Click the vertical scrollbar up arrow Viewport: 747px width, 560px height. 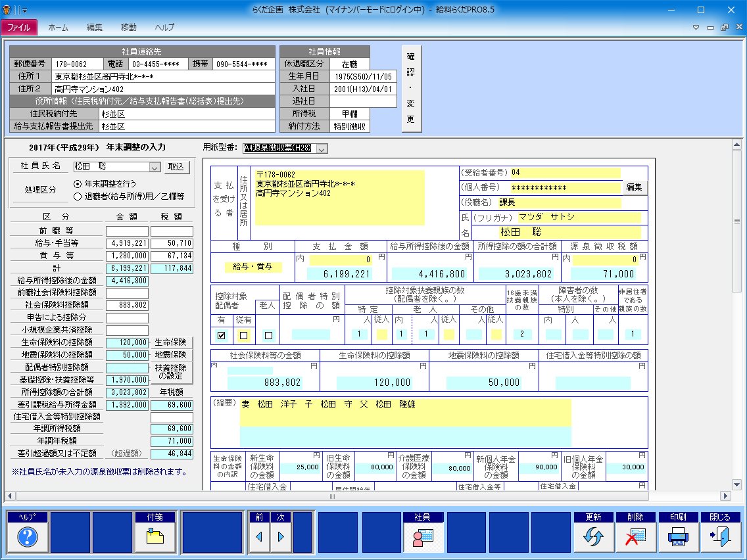pyautogui.click(x=736, y=145)
